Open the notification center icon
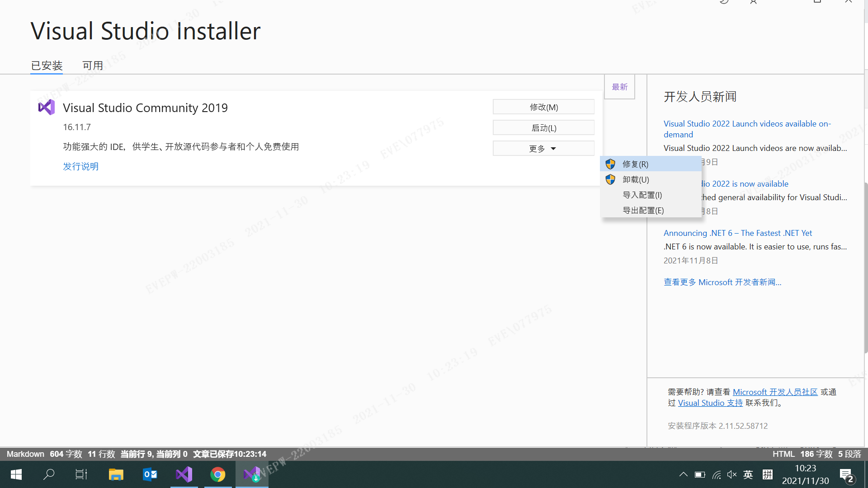The width and height of the screenshot is (868, 488). pos(846,475)
